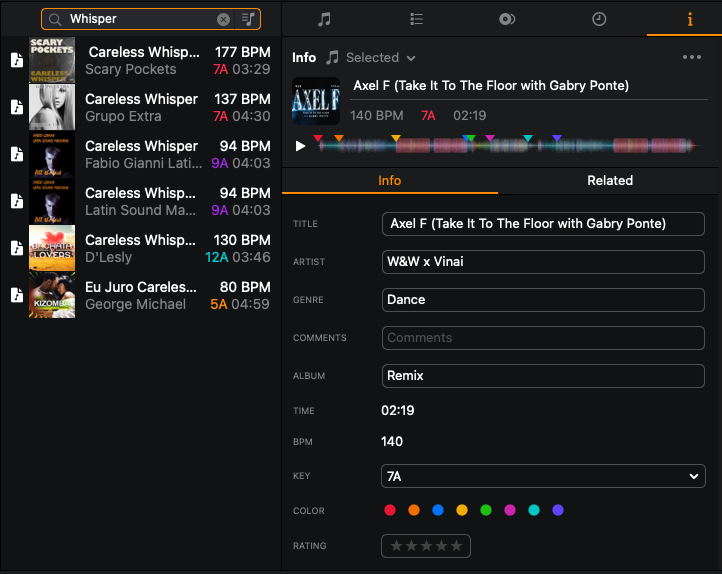Viewport: 722px width, 574px height.
Task: Open the music note browser tab
Action: click(x=324, y=19)
